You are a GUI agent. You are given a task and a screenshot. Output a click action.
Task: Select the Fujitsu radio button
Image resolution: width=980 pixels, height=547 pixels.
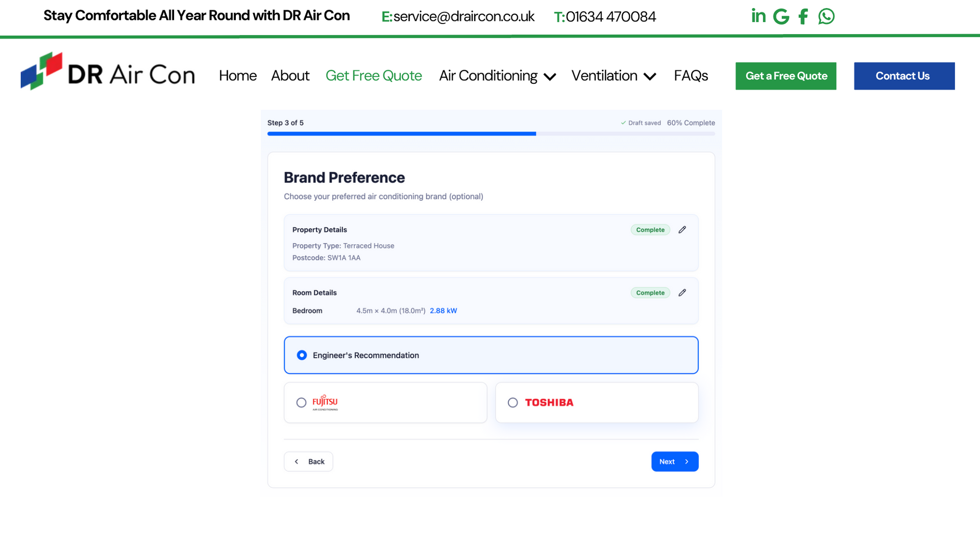pos(301,402)
